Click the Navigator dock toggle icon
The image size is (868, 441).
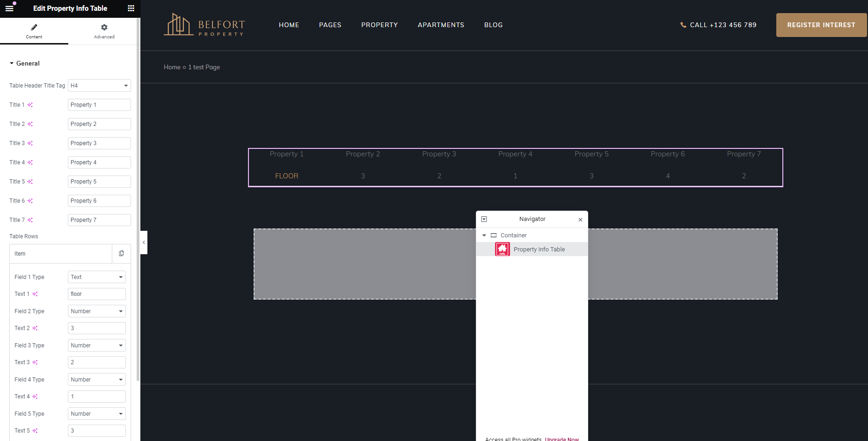coord(484,219)
